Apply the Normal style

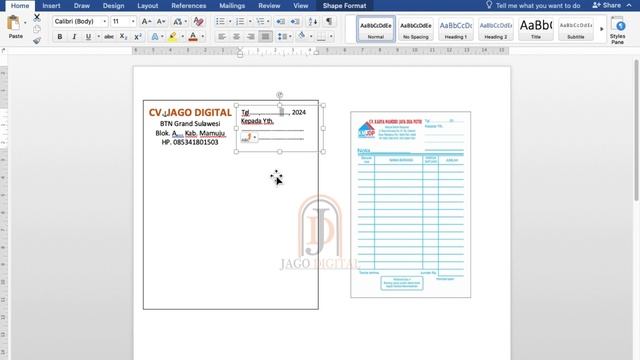coord(376,29)
